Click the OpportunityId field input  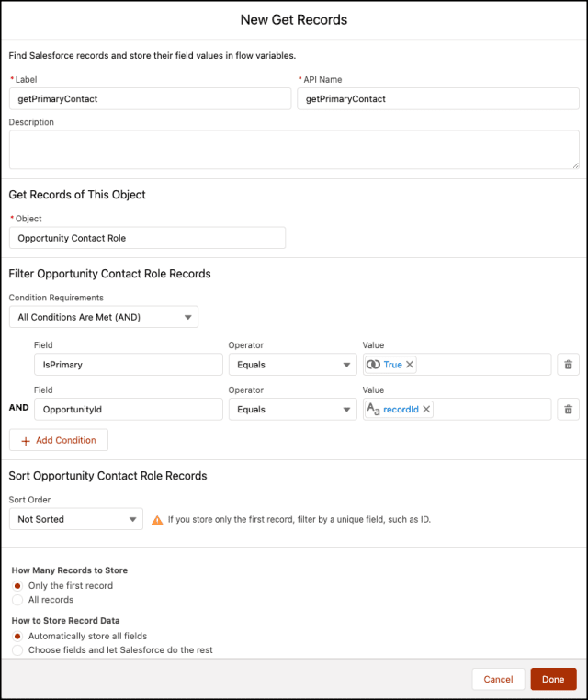click(x=129, y=409)
